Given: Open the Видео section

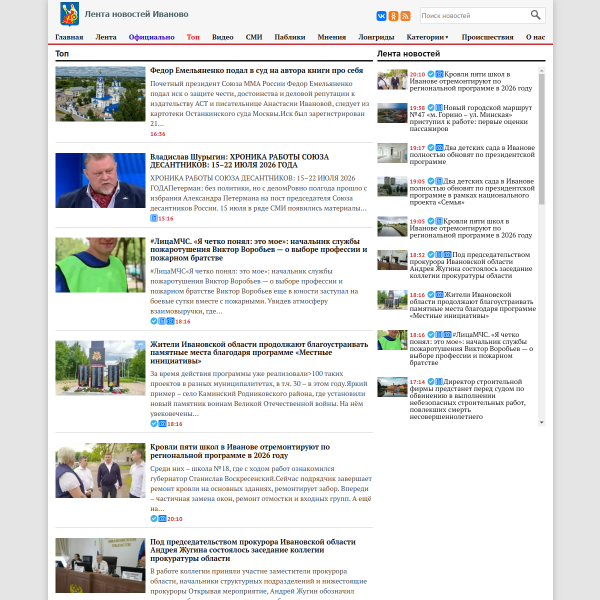Looking at the screenshot, I should coord(223,37).
